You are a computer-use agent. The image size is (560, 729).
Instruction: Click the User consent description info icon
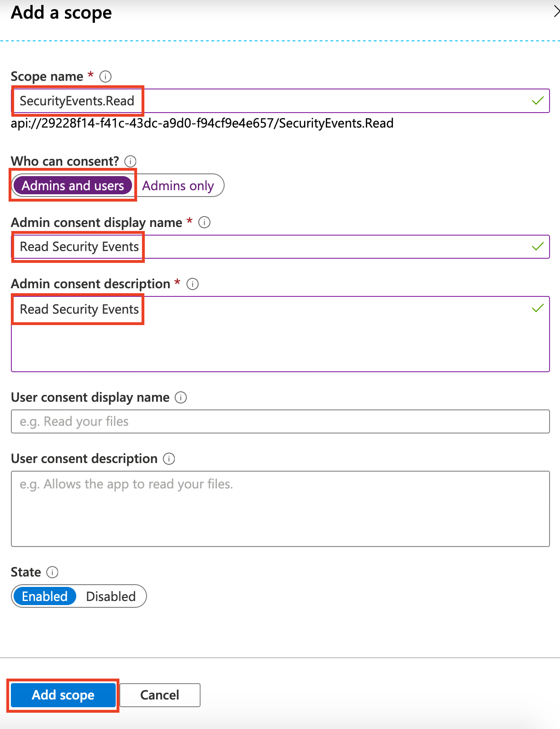pyautogui.click(x=169, y=459)
